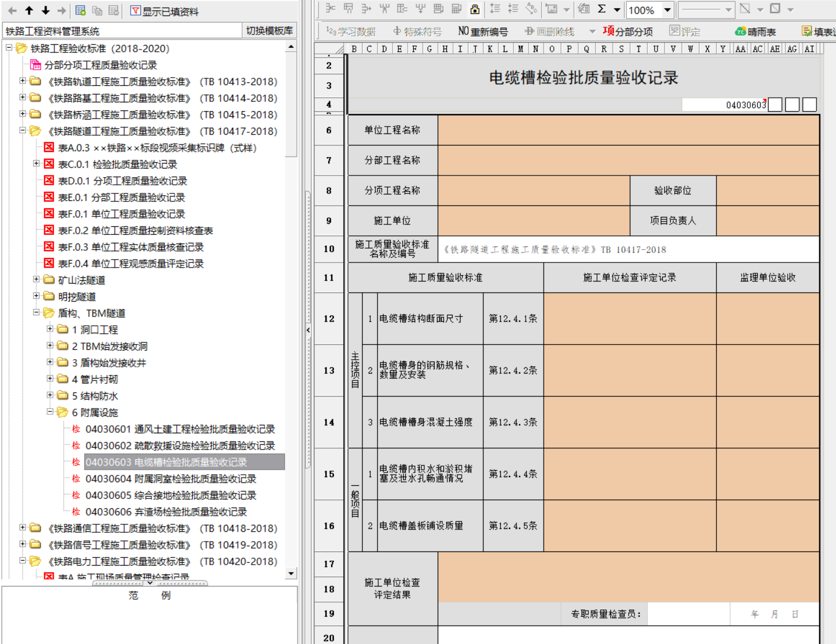
Task: Click the third checkbox after 04030603 number
Action: pos(810,105)
